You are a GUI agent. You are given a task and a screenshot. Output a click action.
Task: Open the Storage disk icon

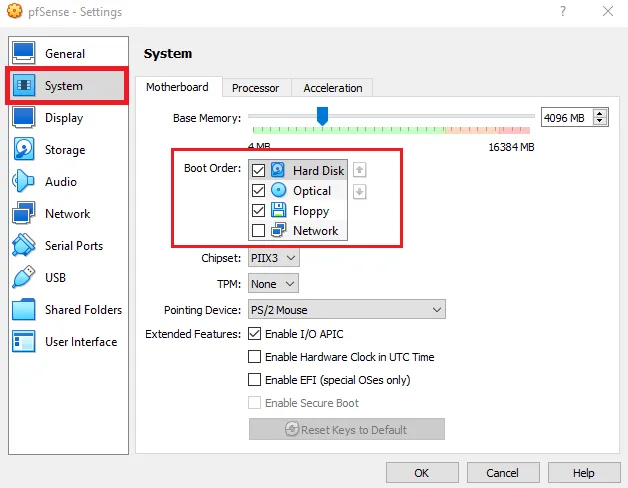24,149
